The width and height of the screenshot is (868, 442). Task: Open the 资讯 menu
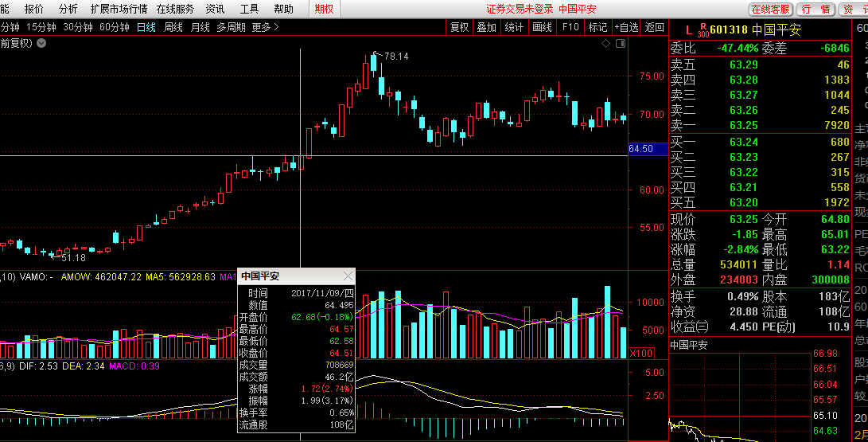(x=215, y=9)
